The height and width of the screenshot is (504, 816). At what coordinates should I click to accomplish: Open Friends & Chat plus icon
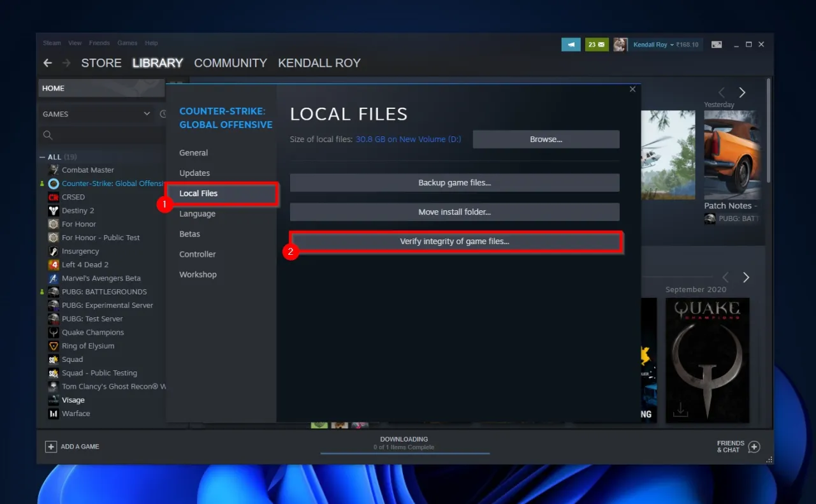click(x=754, y=447)
